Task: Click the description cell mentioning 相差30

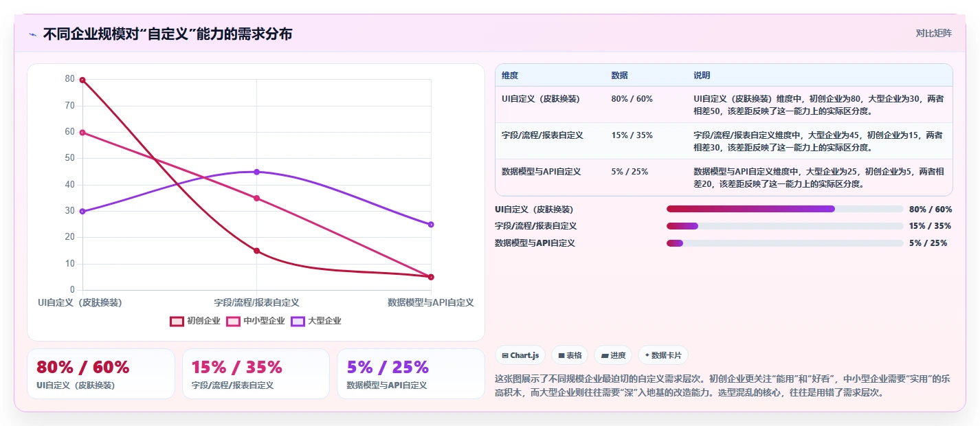Action: pos(818,141)
